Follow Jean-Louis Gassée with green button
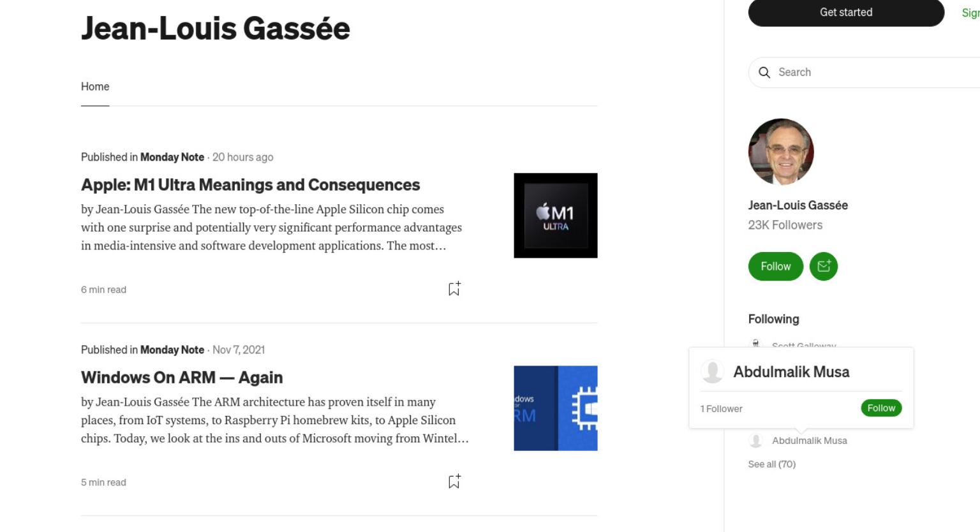Image resolution: width=980 pixels, height=532 pixels. (x=775, y=266)
